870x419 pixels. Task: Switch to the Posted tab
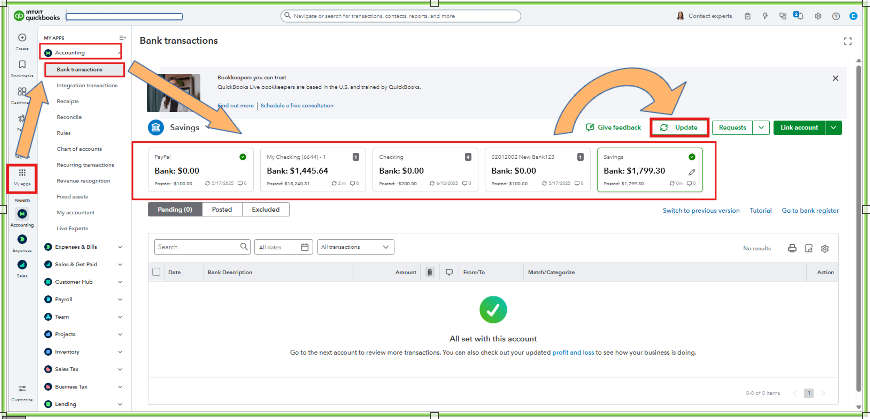[221, 210]
